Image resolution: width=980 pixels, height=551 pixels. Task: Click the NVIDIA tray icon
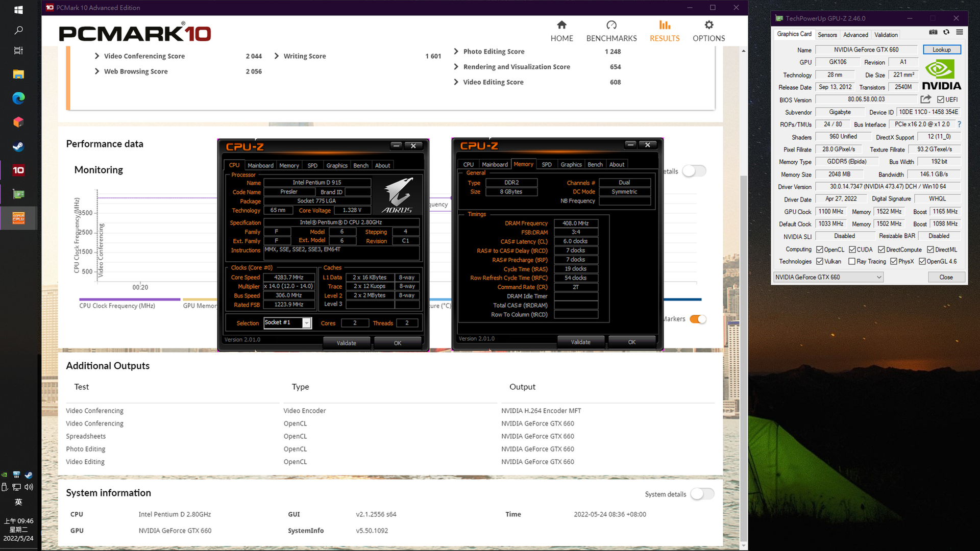pyautogui.click(x=5, y=474)
